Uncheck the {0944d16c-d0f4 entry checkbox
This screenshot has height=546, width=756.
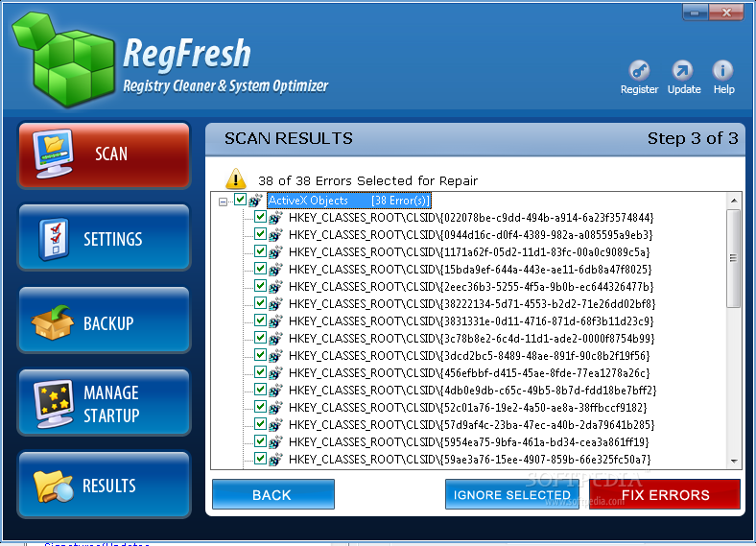(x=260, y=234)
